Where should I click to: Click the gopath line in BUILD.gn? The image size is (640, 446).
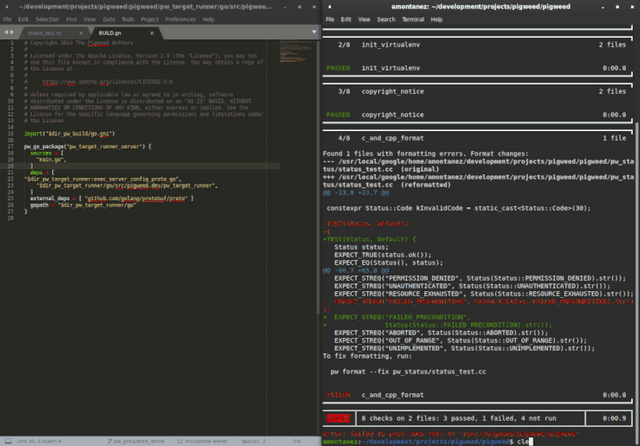[83, 205]
